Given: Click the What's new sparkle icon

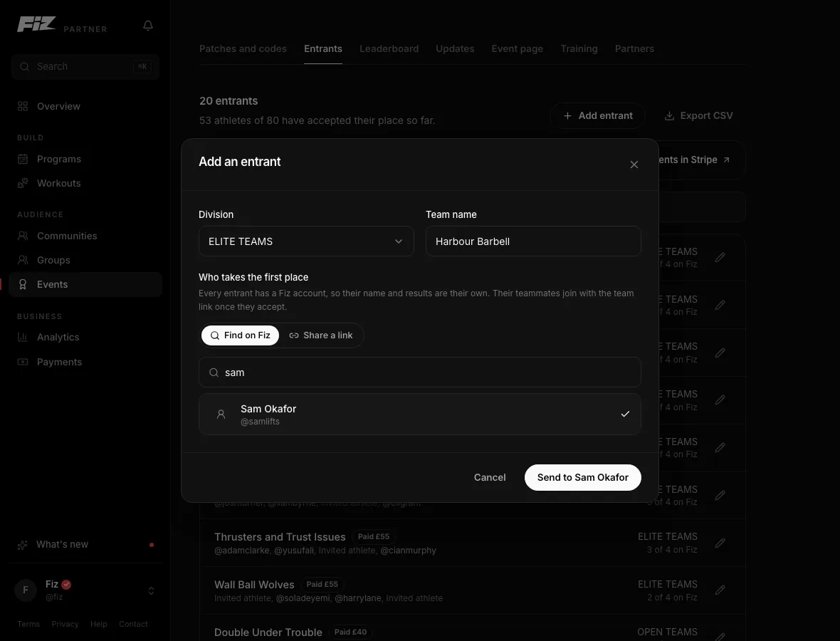Looking at the screenshot, I should click(x=23, y=545).
